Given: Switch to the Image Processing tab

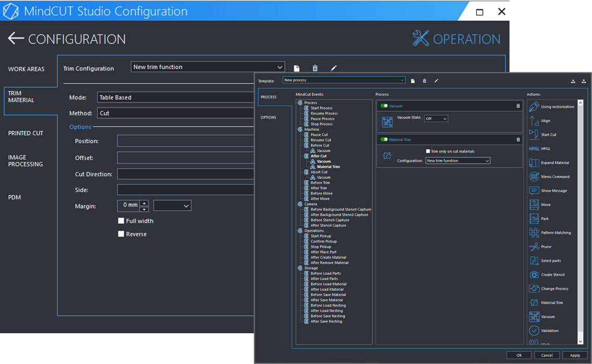Looking at the screenshot, I should (25, 161).
